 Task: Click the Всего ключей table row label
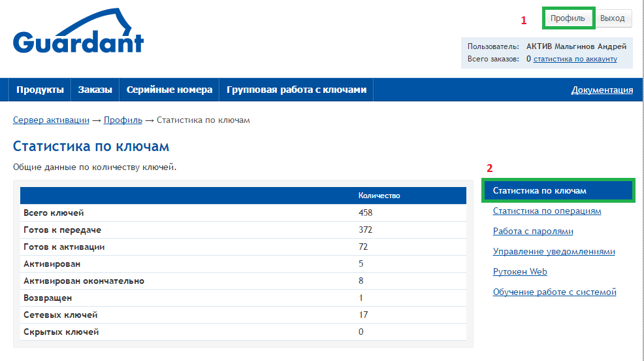point(54,213)
